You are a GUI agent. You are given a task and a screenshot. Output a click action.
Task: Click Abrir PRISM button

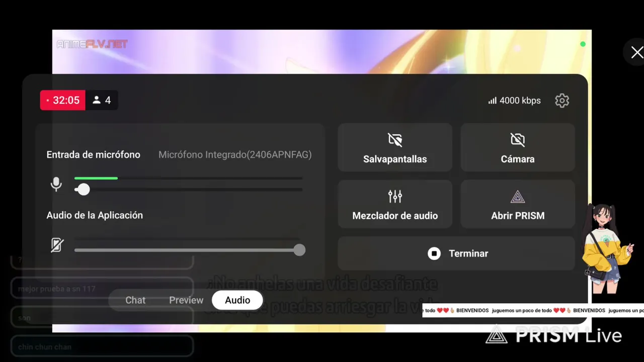518,204
